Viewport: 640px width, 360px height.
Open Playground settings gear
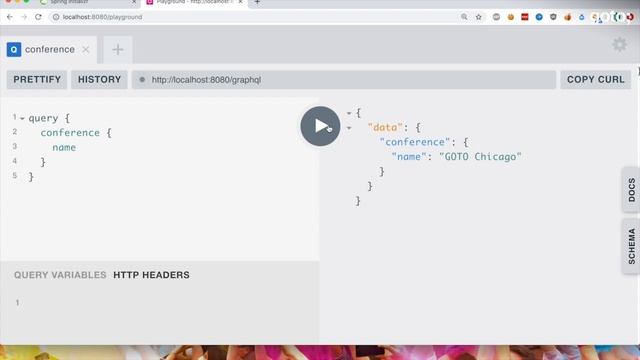pyautogui.click(x=619, y=44)
